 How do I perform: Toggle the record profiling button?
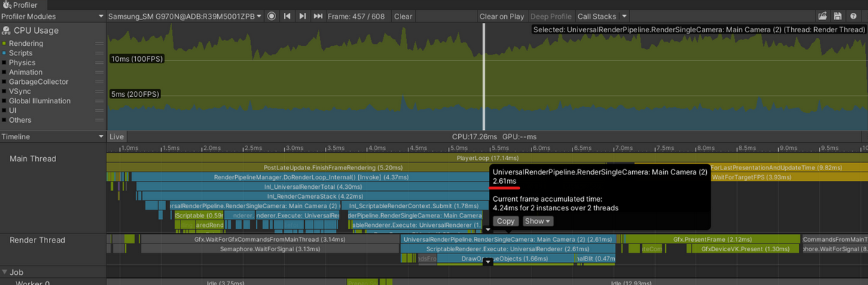click(x=271, y=16)
